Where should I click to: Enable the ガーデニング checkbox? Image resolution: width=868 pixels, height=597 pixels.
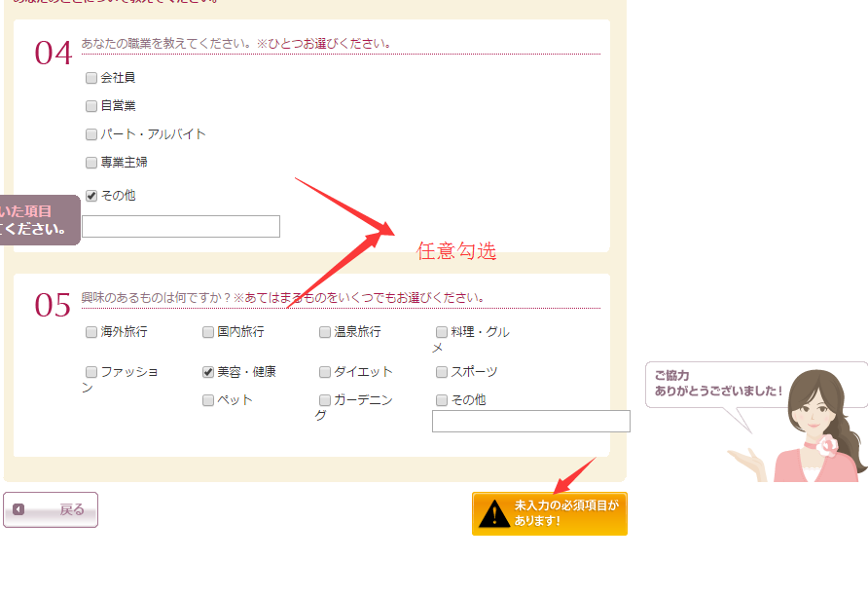click(x=325, y=400)
